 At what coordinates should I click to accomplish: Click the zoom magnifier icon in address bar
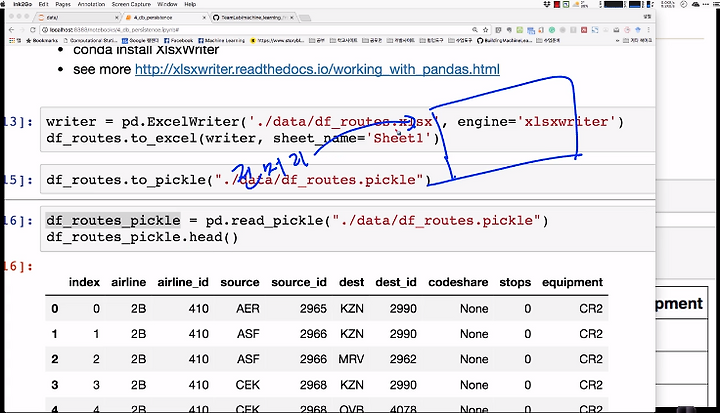tap(475, 30)
